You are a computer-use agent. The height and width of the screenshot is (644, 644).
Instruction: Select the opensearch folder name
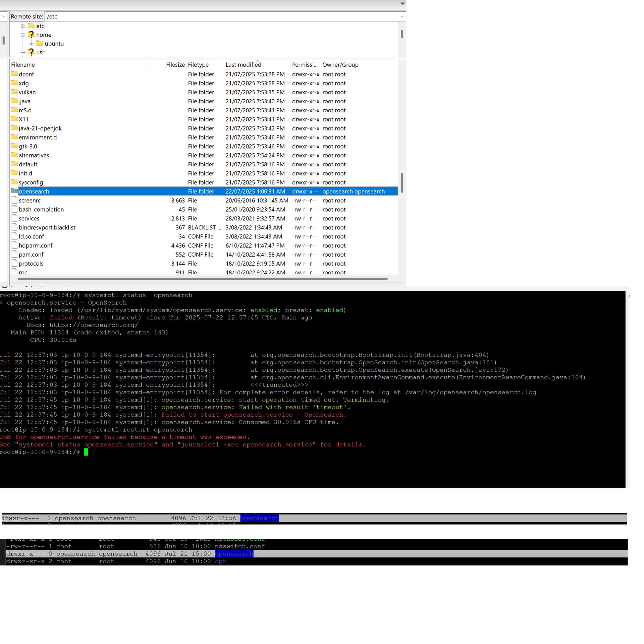click(34, 192)
